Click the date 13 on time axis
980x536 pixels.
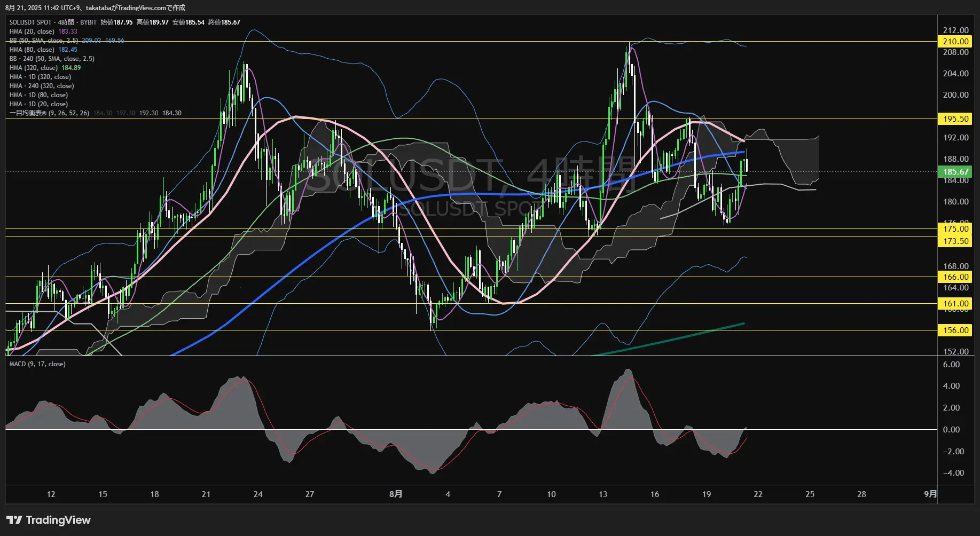[x=603, y=494]
